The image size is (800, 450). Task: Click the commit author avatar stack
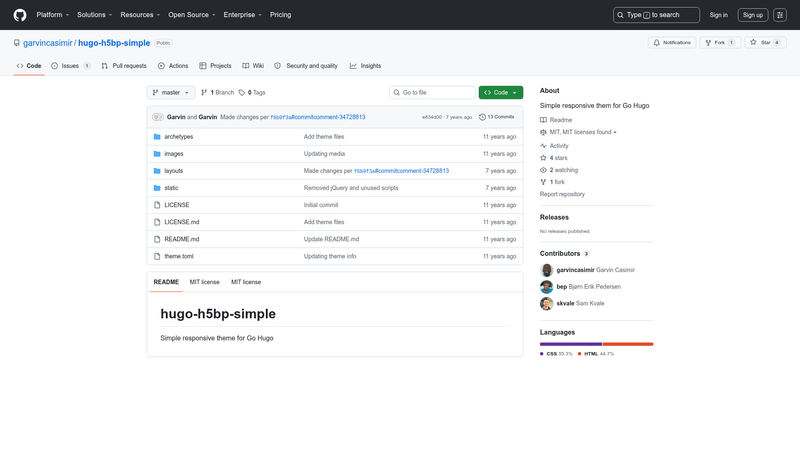(x=158, y=117)
